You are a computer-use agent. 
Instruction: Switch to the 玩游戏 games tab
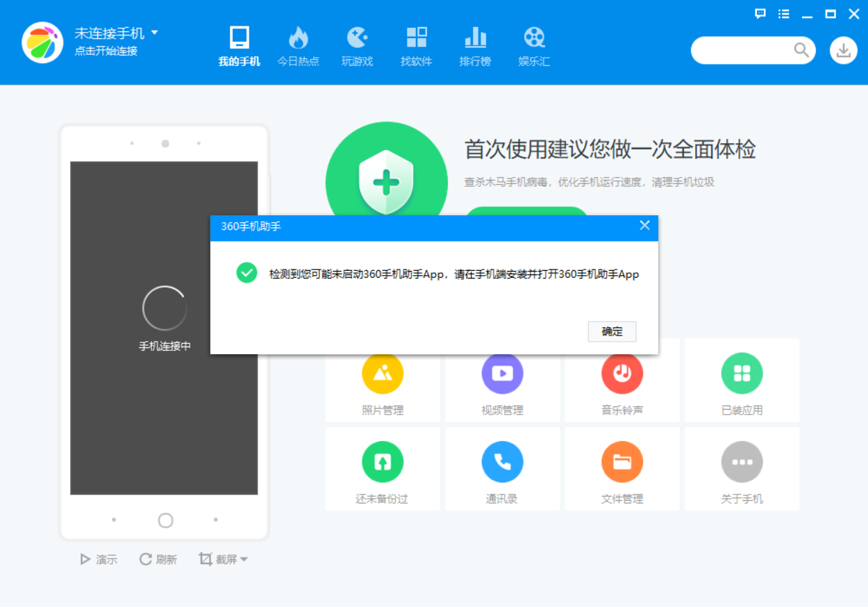[x=357, y=47]
